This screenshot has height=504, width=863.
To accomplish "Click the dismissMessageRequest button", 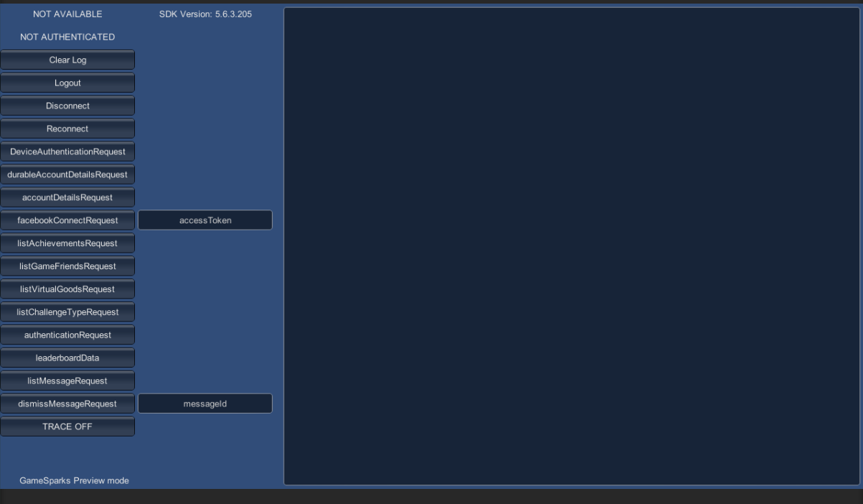I will [x=68, y=403].
